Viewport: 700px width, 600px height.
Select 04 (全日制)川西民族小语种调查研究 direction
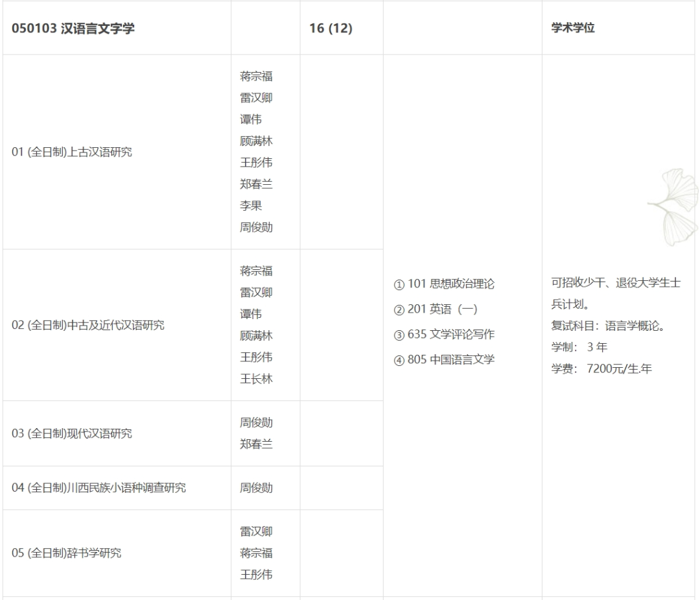(x=99, y=487)
